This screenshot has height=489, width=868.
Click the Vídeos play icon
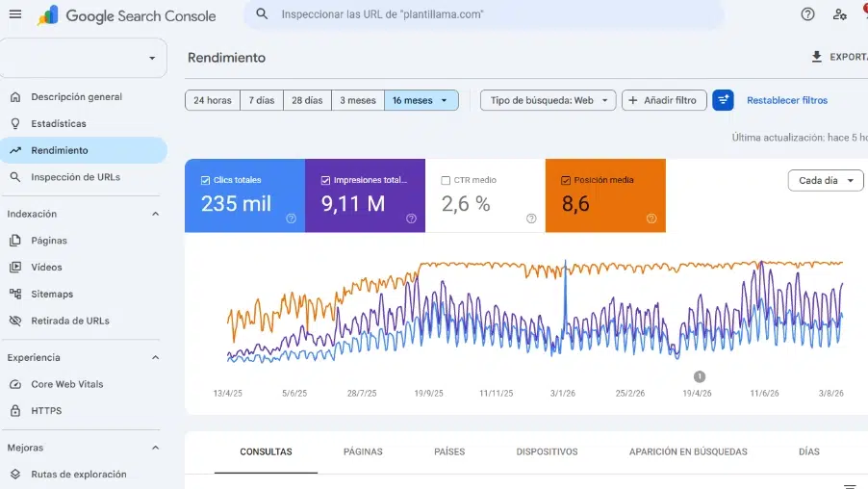click(x=15, y=267)
